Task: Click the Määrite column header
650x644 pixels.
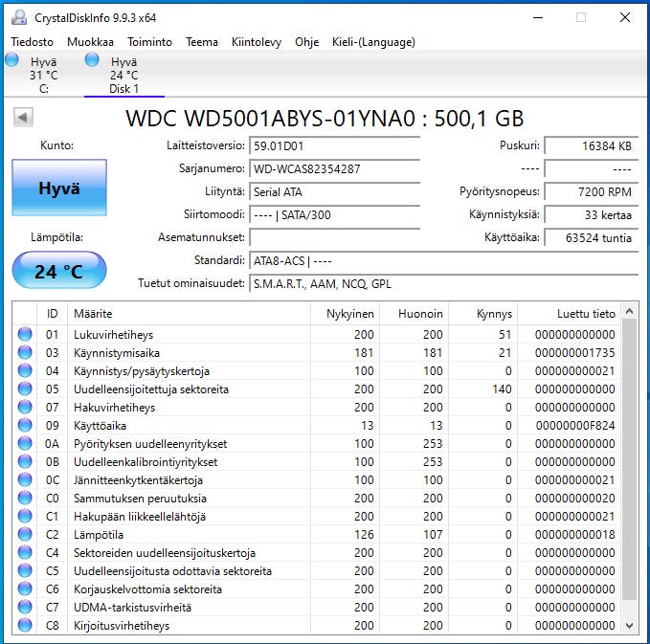Action: 189,314
